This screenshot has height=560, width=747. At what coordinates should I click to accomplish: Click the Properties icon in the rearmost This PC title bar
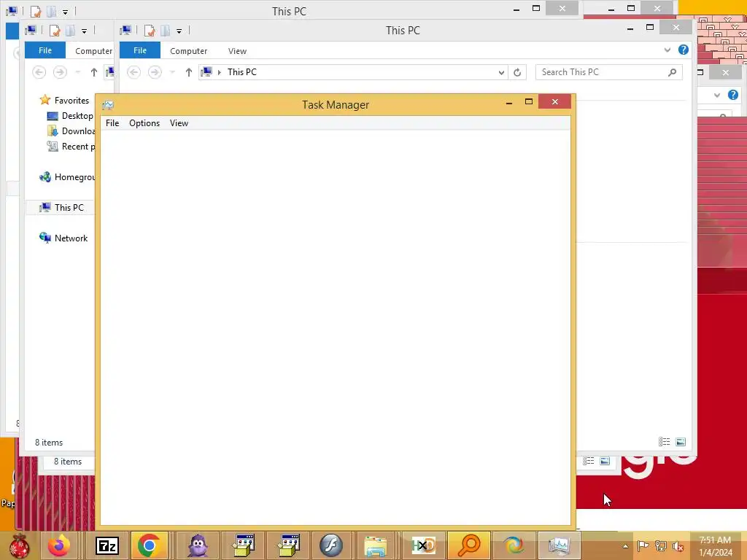pos(36,11)
